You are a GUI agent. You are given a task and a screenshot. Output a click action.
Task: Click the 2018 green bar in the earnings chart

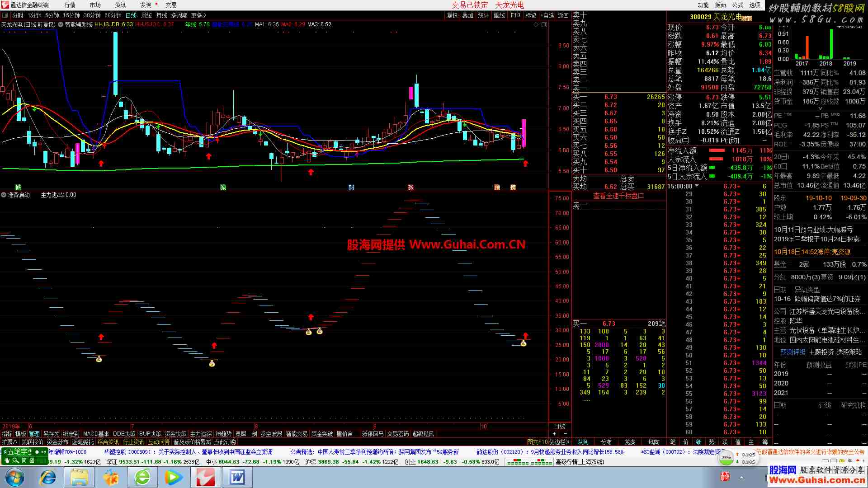[x=831, y=44]
